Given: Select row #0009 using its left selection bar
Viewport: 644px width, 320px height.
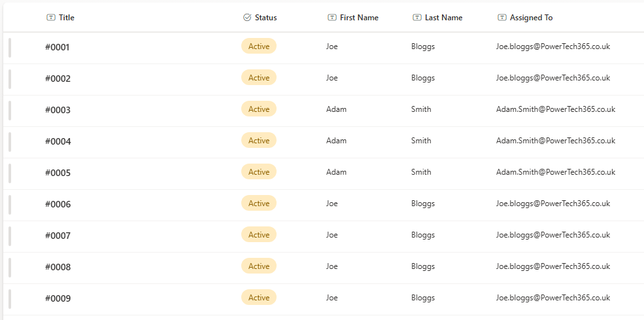Looking at the screenshot, I should [x=10, y=299].
